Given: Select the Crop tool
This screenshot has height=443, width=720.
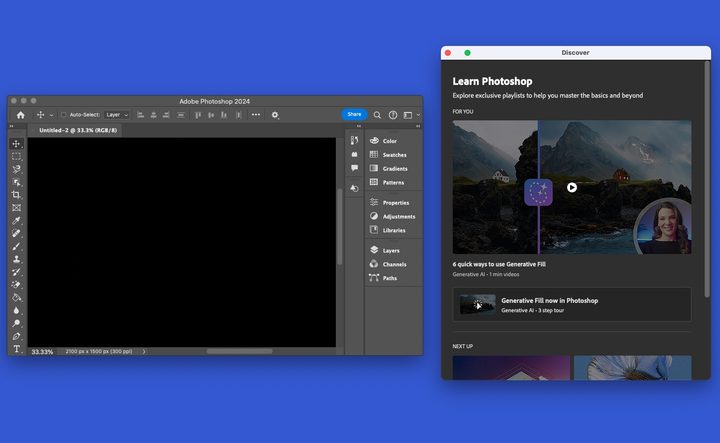Looking at the screenshot, I should [x=16, y=195].
